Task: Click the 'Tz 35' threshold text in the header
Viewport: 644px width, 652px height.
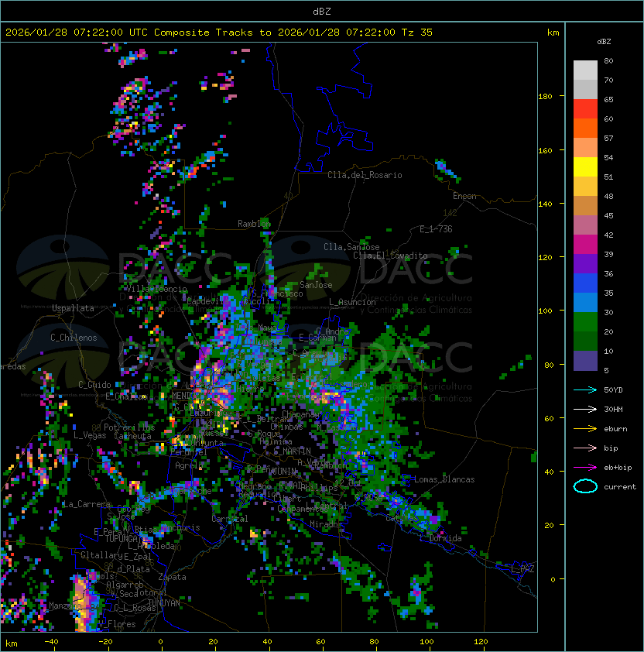Action: click(417, 33)
